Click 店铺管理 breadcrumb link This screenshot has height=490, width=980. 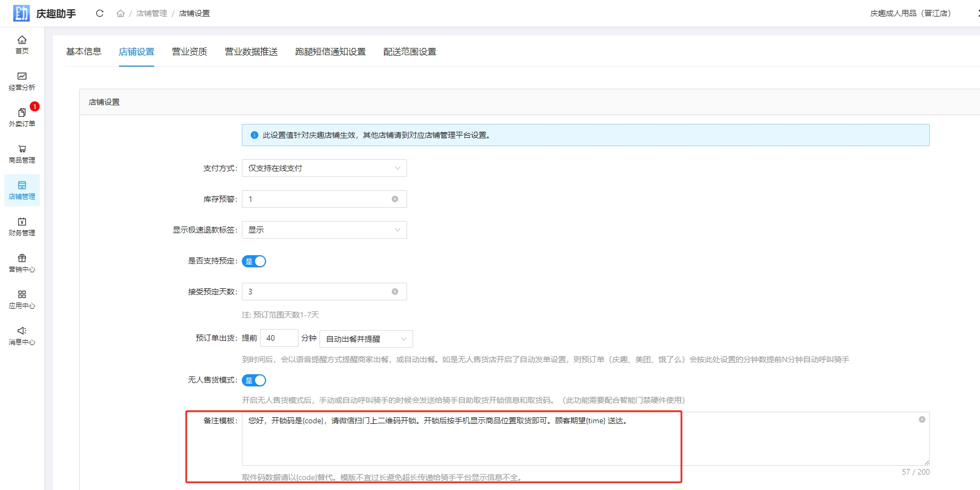(x=151, y=13)
